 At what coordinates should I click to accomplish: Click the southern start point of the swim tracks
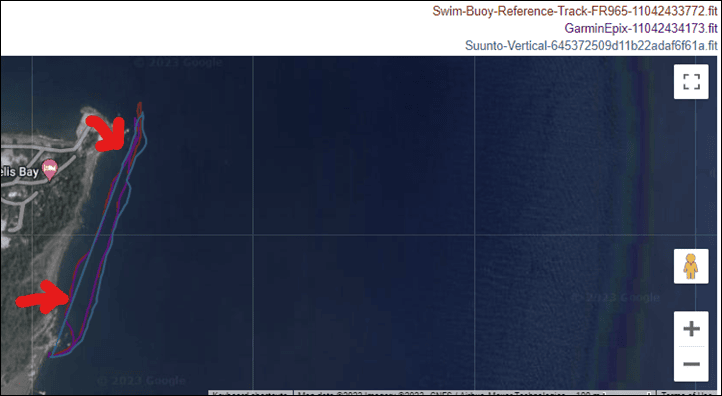[x=50, y=355]
